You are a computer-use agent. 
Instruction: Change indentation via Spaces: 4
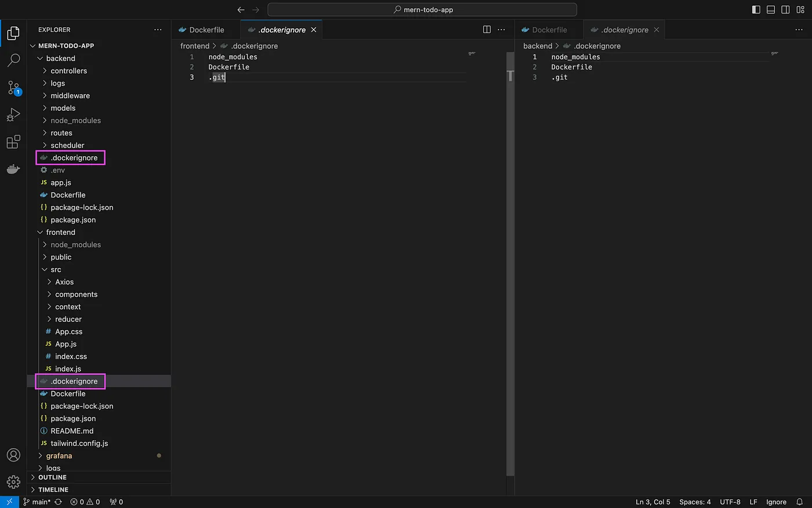695,502
